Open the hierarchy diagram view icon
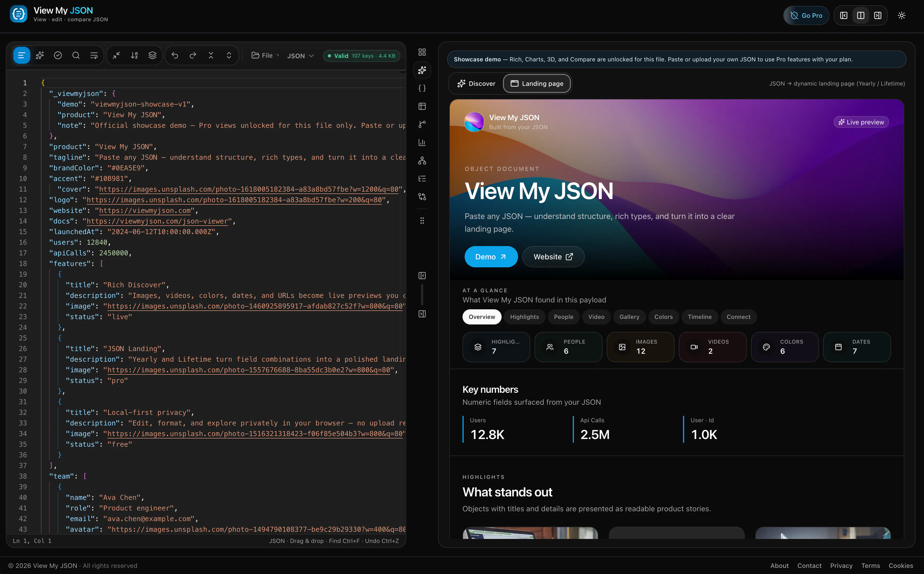The width and height of the screenshot is (924, 574). click(422, 161)
